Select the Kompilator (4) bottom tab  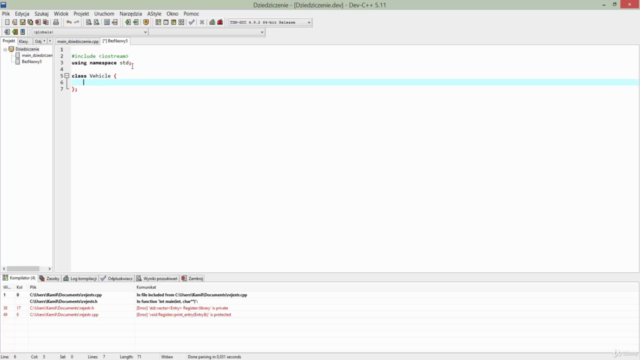click(19, 278)
